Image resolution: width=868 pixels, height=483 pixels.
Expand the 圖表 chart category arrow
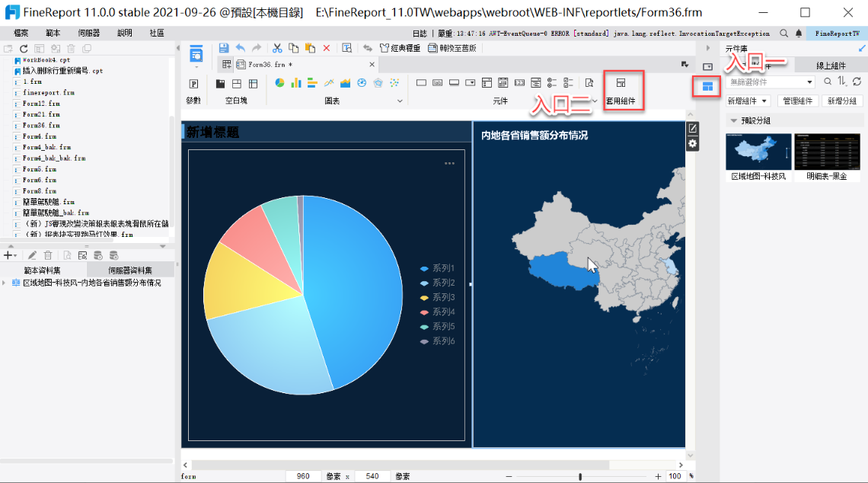tap(400, 101)
